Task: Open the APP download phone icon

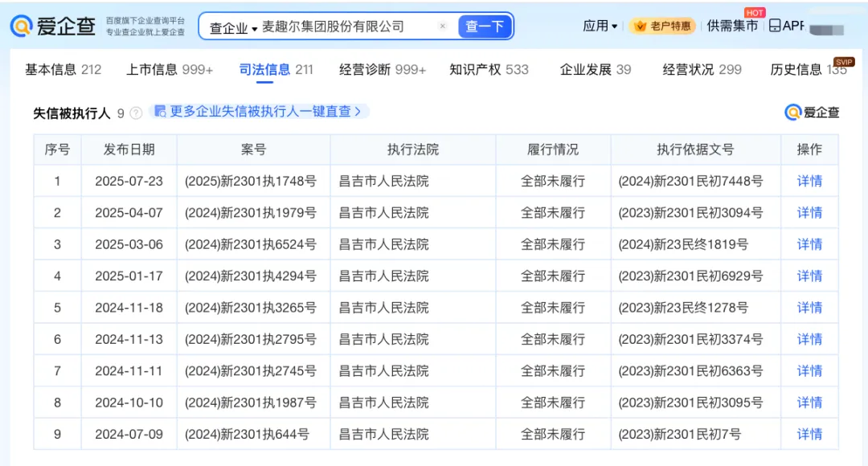Action: (x=775, y=26)
